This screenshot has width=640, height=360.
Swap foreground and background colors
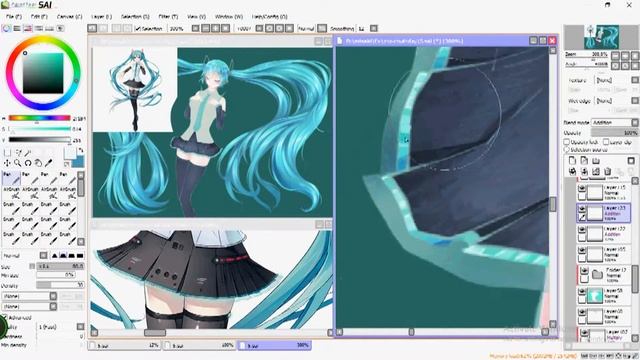point(80,151)
